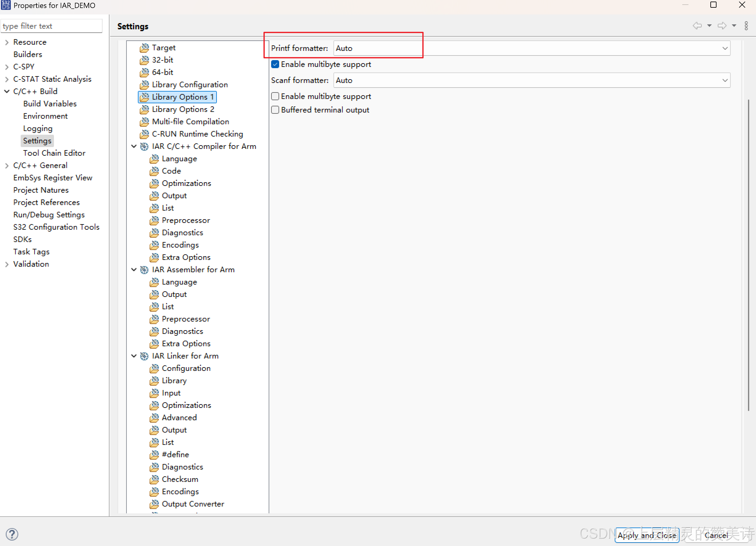This screenshot has width=756, height=546.
Task: Open the Checksum linker settings icon
Action: click(x=154, y=479)
